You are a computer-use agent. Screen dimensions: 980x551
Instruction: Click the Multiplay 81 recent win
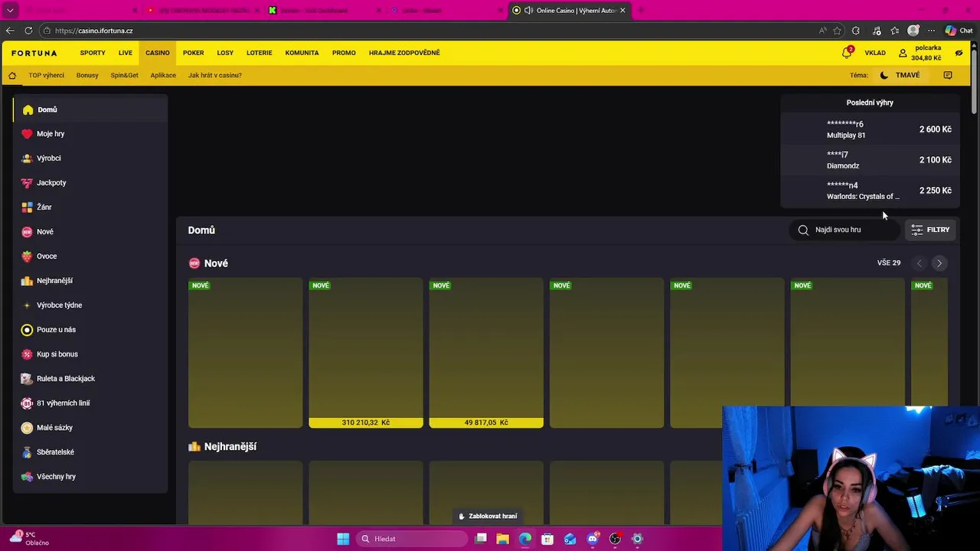(x=870, y=129)
